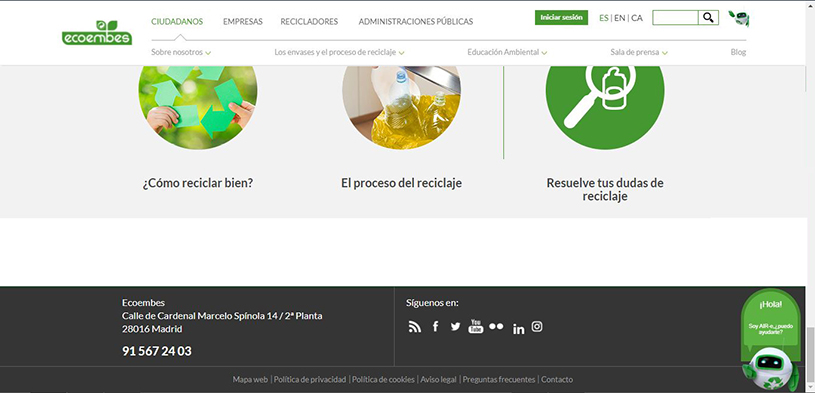Click the recycling arrows circle image
Viewport: 815px width, 393px height.
point(198,107)
